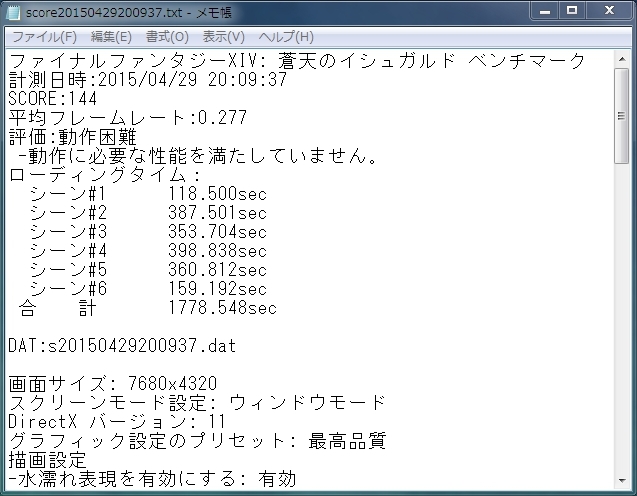The width and height of the screenshot is (637, 496).
Task: Click the line 計測日時:2015/04/29 20:09:37
Action: (148, 80)
